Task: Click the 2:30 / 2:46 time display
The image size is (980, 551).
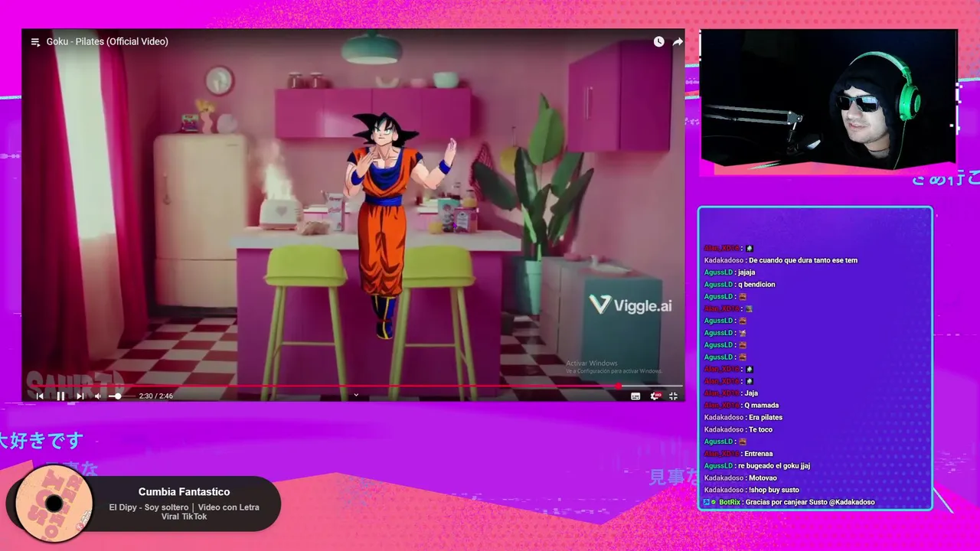Action: [155, 396]
